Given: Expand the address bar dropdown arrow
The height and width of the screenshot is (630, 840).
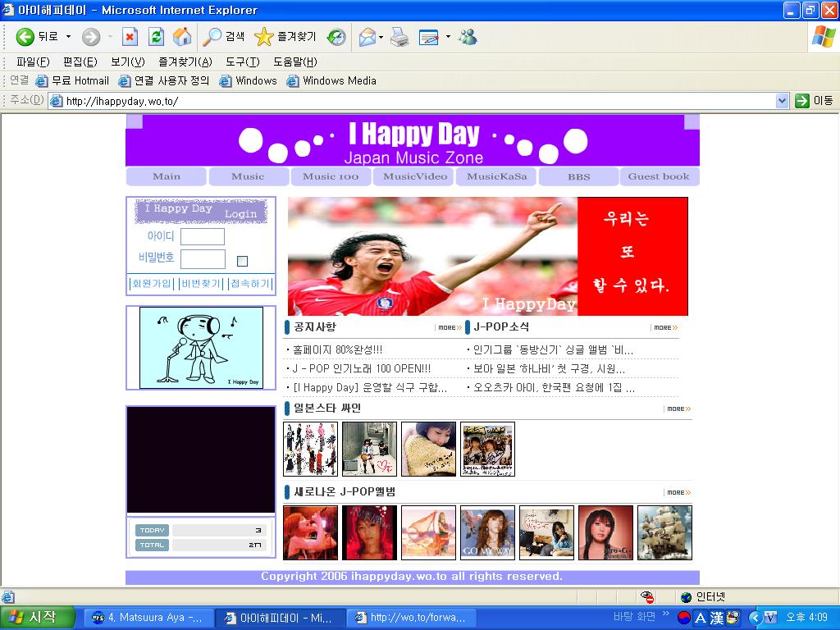Looking at the screenshot, I should click(782, 101).
